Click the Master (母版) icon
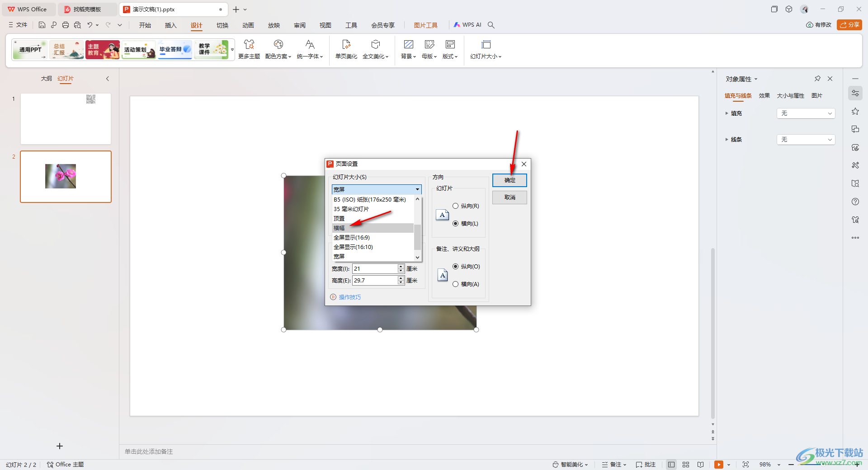This screenshot has width=868, height=470. pos(429,49)
